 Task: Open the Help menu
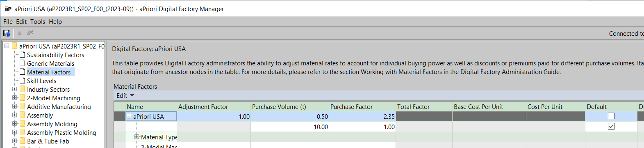pos(55,22)
